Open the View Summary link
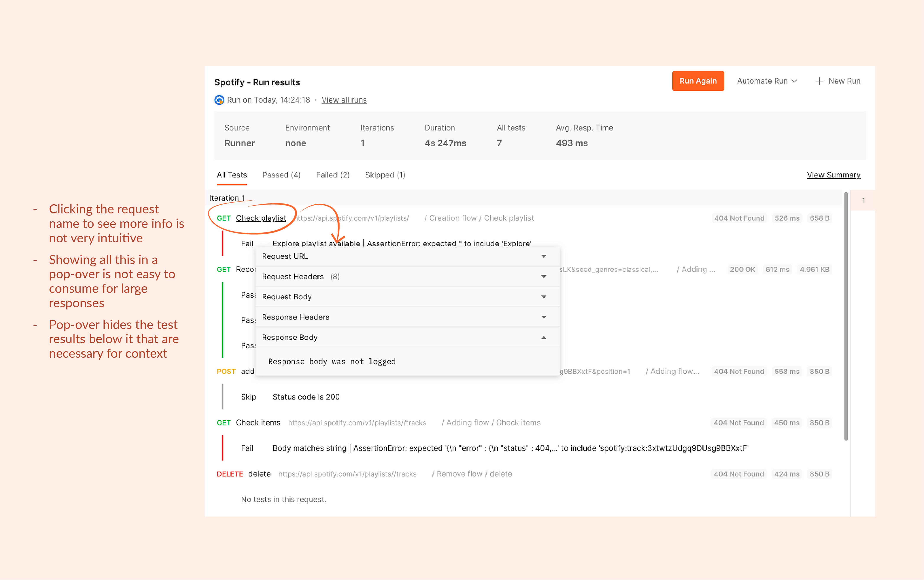The width and height of the screenshot is (924, 580). 833,175
